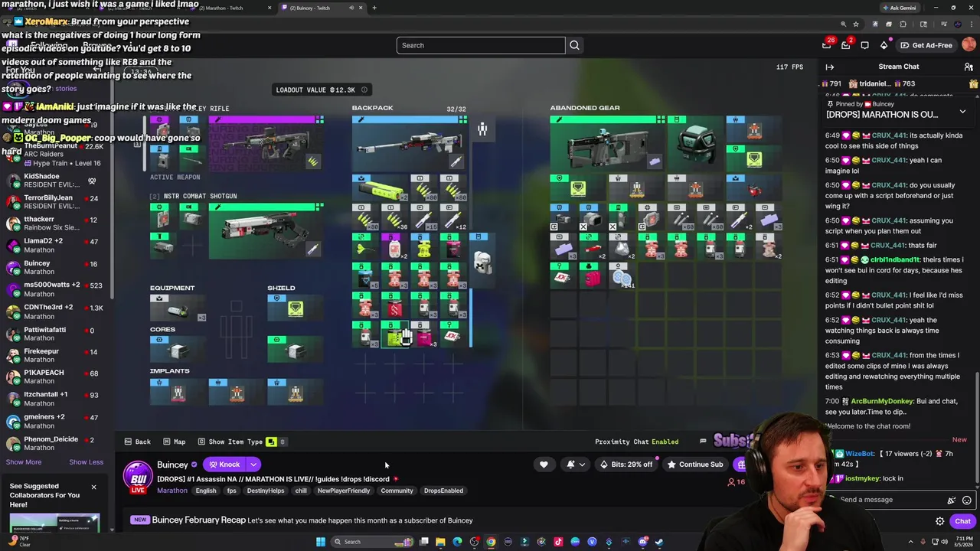
Task: Click the Get Bits diamond icon in header
Action: click(x=884, y=45)
